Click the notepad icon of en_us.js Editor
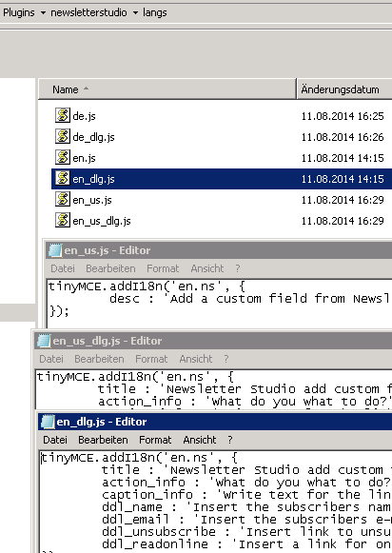392x553 pixels. click(55, 250)
